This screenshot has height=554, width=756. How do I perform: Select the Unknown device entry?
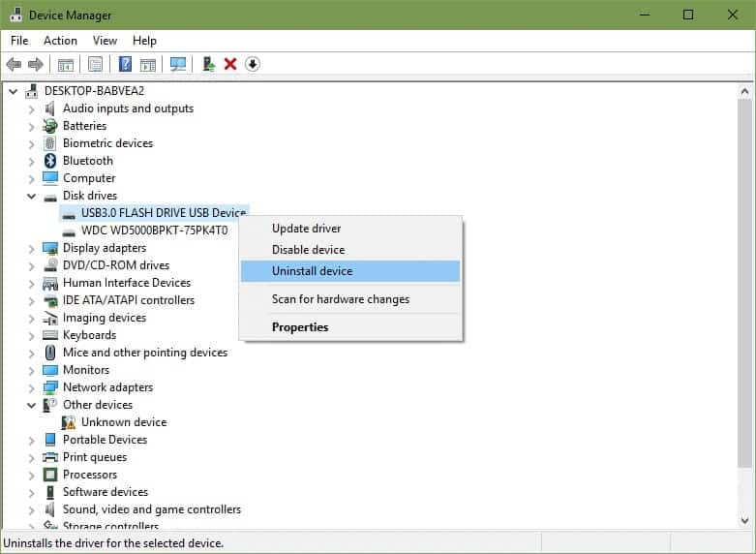pyautogui.click(x=124, y=422)
